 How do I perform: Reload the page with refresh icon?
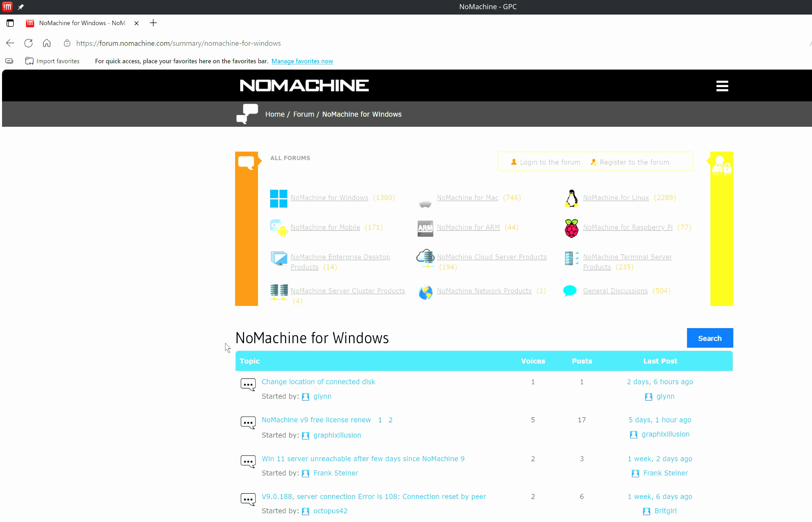click(x=28, y=43)
